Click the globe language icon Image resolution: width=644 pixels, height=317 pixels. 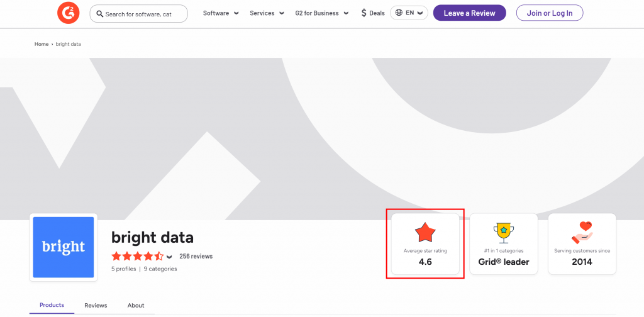(399, 13)
